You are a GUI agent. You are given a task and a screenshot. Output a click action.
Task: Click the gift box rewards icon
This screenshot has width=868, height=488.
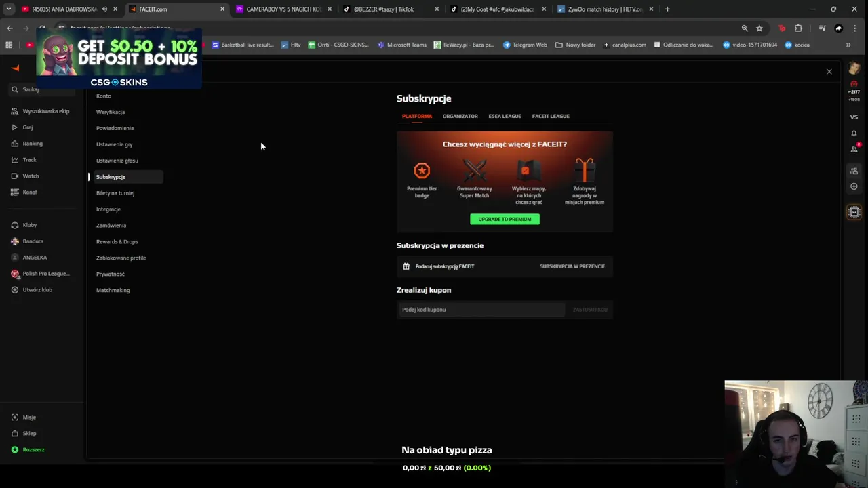[585, 169]
